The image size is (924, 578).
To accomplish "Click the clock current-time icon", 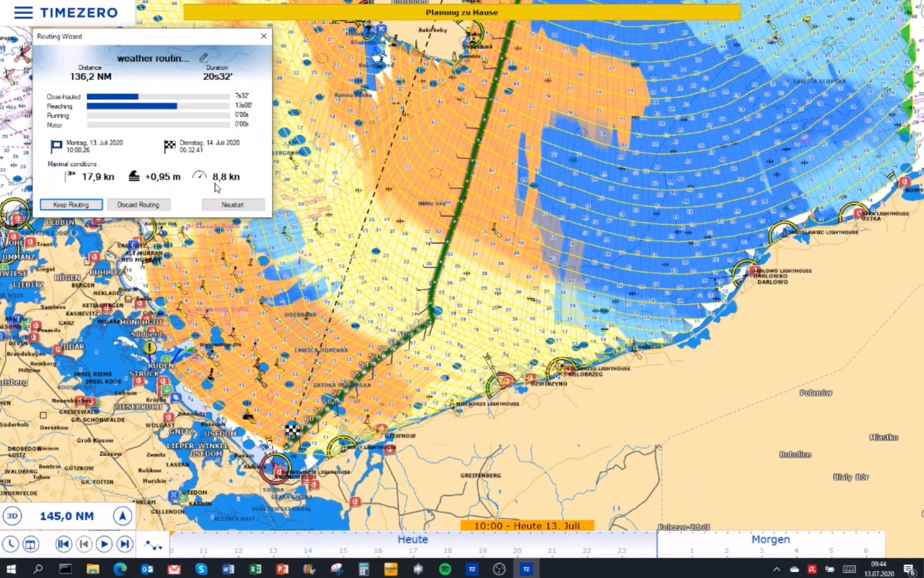I will 11,544.
